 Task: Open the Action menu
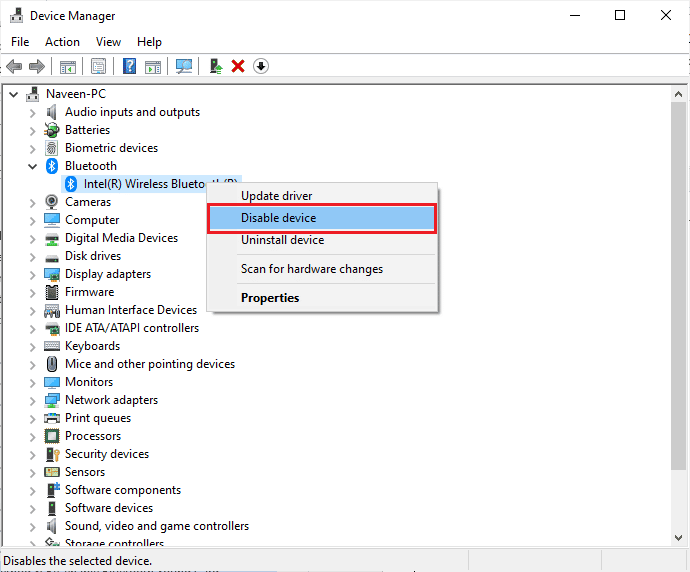click(x=62, y=42)
